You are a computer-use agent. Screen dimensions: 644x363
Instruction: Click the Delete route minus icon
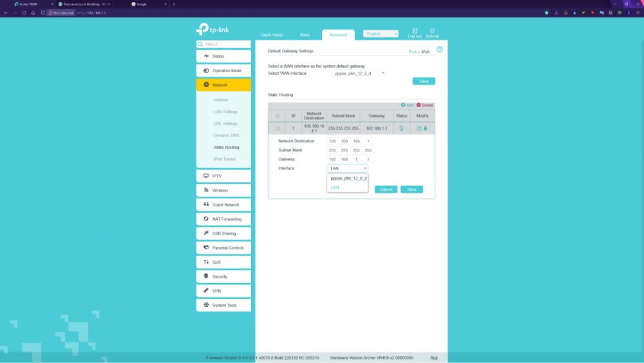(419, 105)
